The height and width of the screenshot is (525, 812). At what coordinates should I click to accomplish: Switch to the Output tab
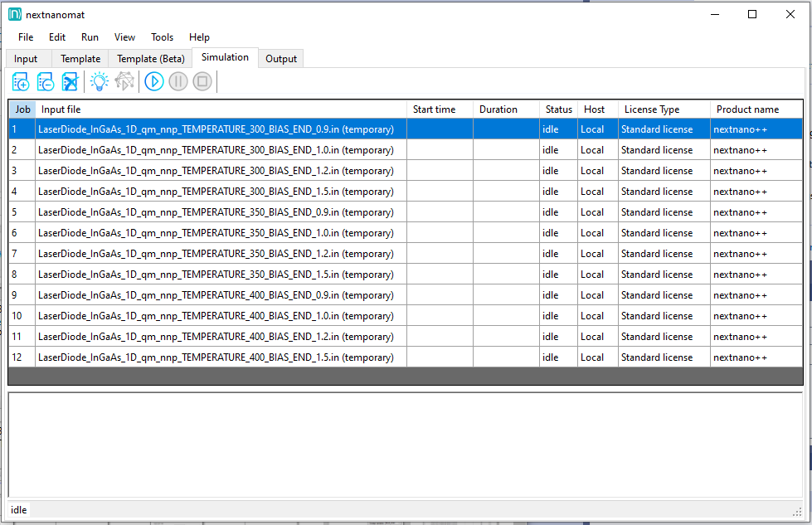281,59
